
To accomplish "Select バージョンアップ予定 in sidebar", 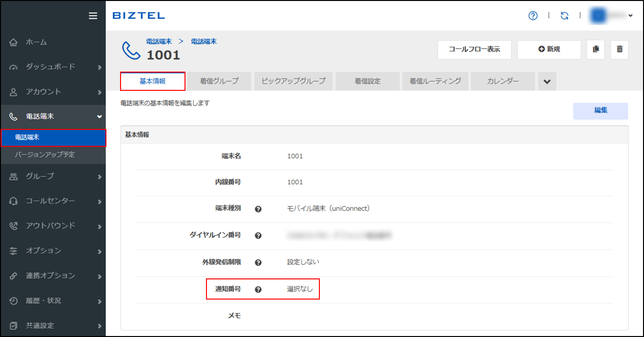I will coord(45,155).
